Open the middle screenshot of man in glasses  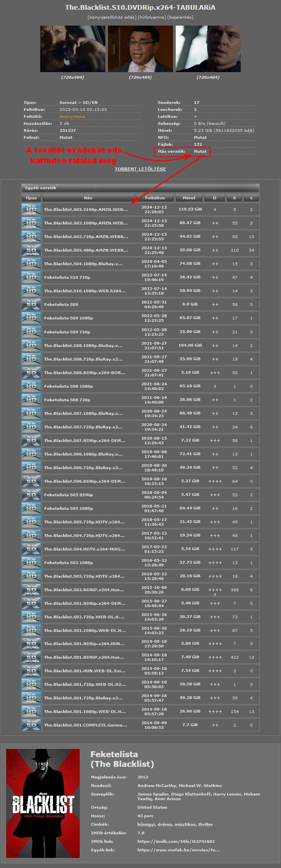point(140,49)
